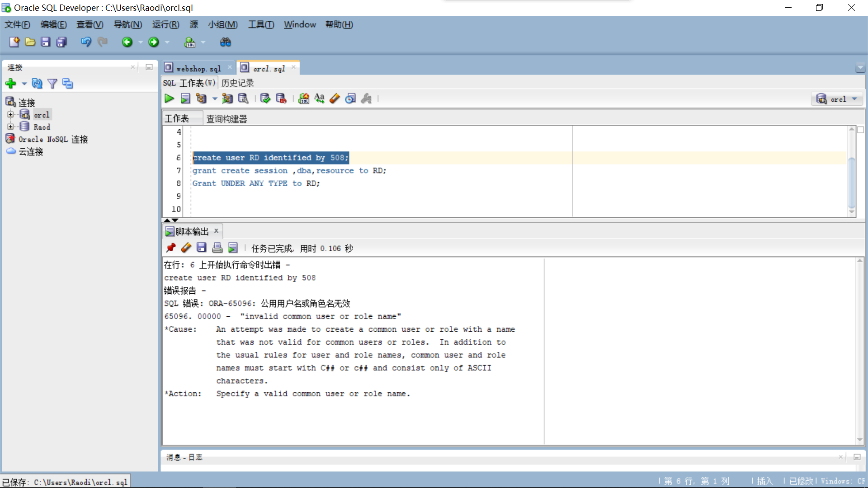This screenshot has height=488, width=868.
Task: Open the 帮助(H) menu
Action: [339, 24]
